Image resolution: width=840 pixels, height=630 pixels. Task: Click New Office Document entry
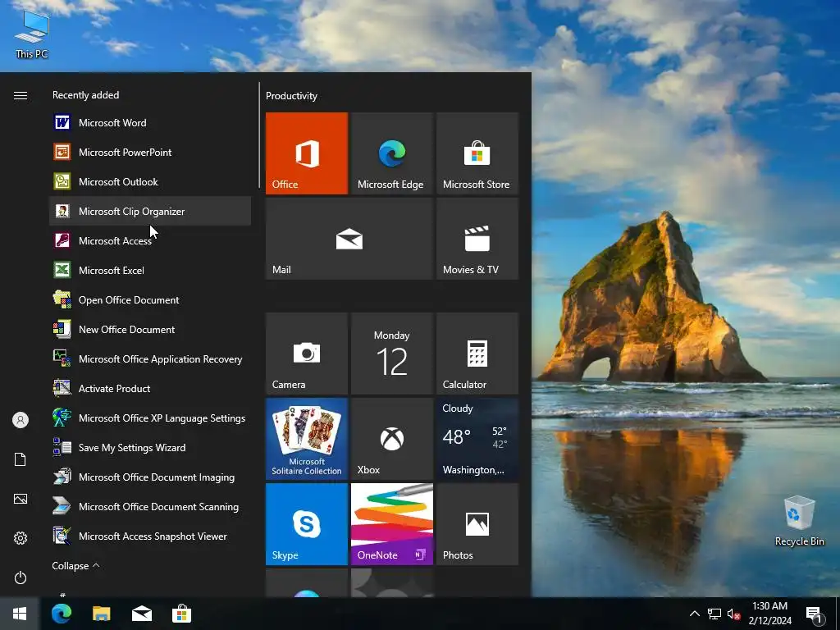[x=150, y=329]
